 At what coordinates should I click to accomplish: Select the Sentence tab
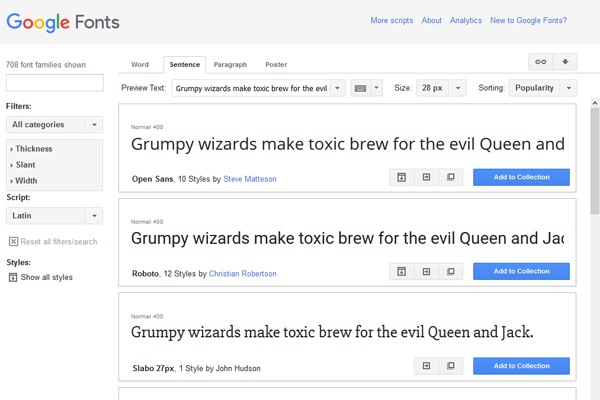point(184,65)
